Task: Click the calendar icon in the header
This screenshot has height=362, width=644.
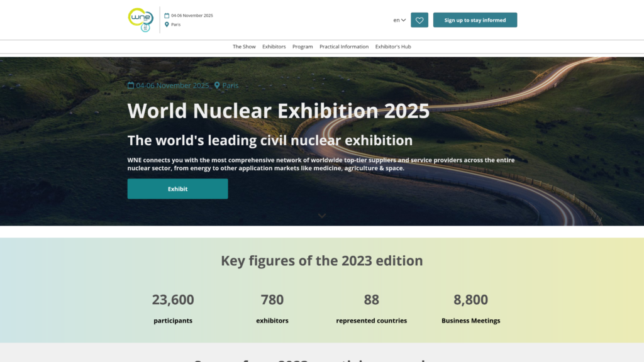Action: (167, 16)
